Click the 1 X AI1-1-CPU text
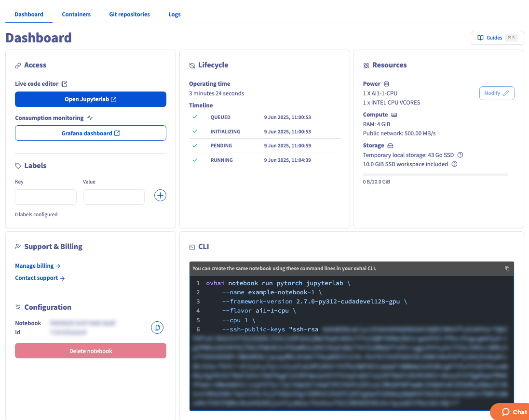 [x=380, y=93]
